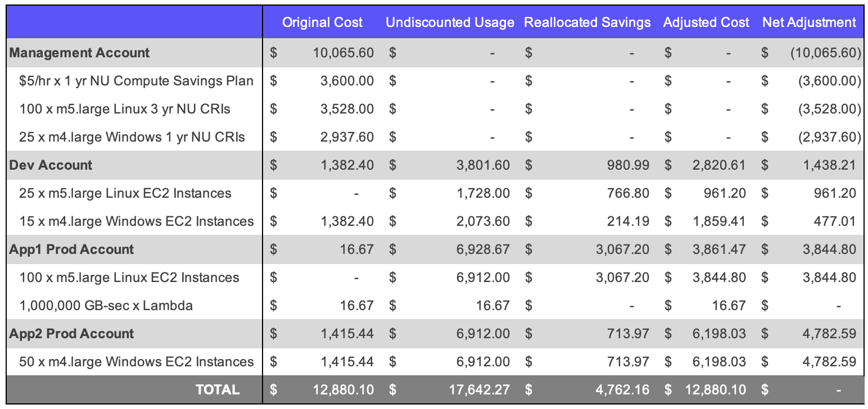Image resolution: width=868 pixels, height=409 pixels.
Task: Select the Undiscounted Usage column header
Action: pyautogui.click(x=450, y=22)
